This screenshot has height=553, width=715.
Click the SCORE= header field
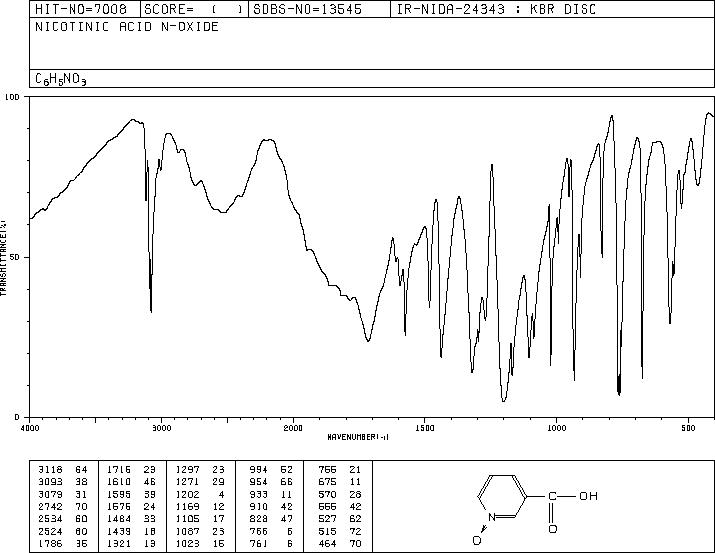click(194, 9)
